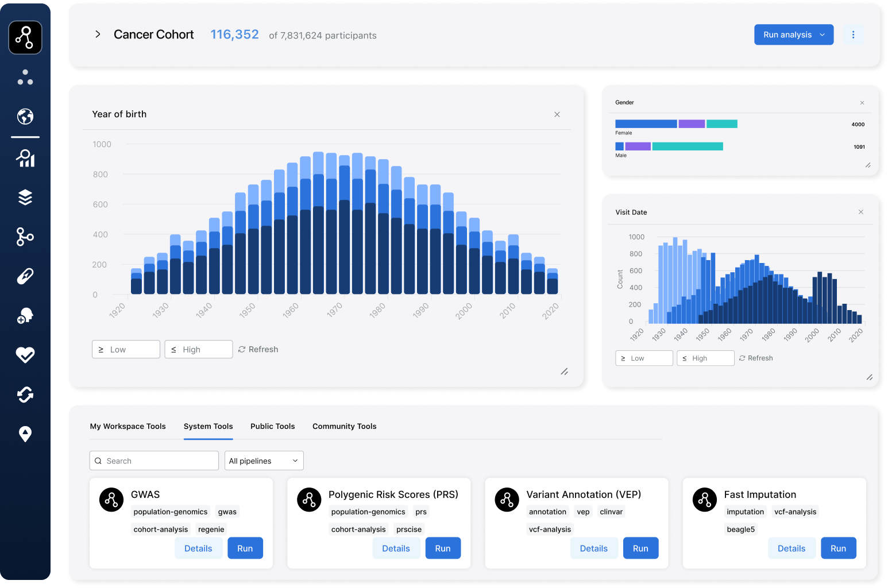Open Details for Polygenic Risk Scores

coord(396,548)
